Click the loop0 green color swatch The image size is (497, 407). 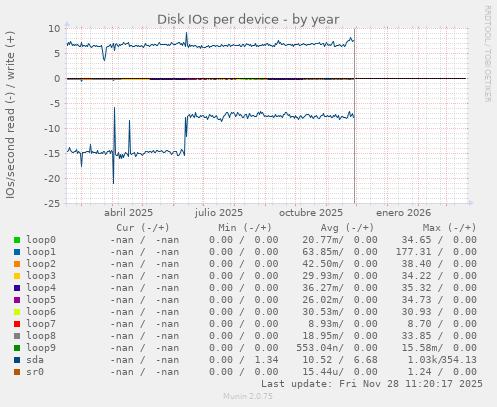point(17,240)
